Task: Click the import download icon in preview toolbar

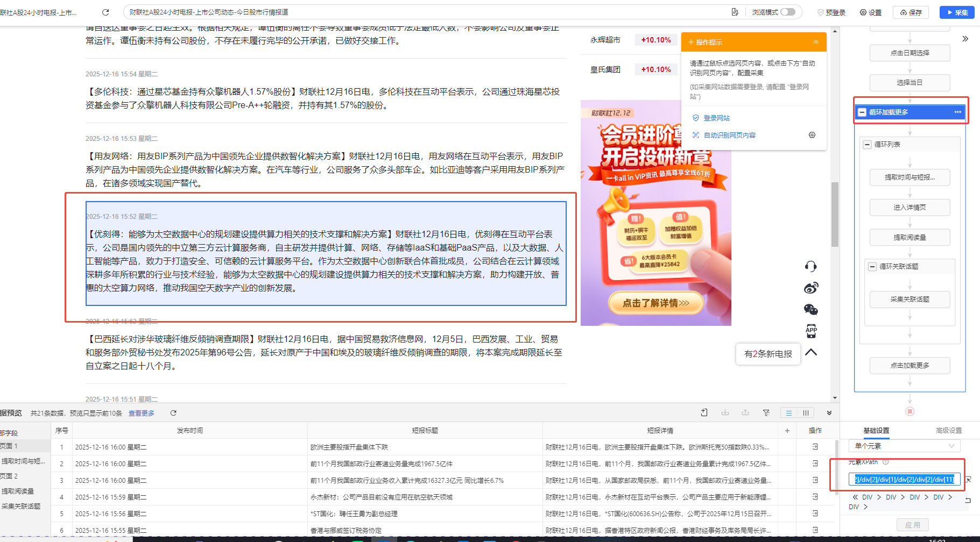Action: coord(725,412)
